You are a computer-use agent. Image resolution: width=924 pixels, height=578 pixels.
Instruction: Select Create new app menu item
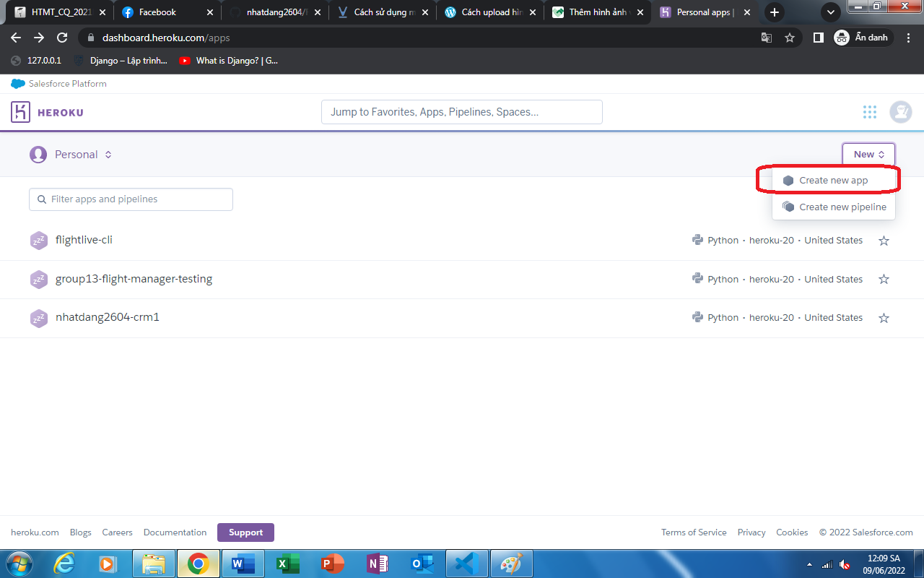[x=834, y=181]
